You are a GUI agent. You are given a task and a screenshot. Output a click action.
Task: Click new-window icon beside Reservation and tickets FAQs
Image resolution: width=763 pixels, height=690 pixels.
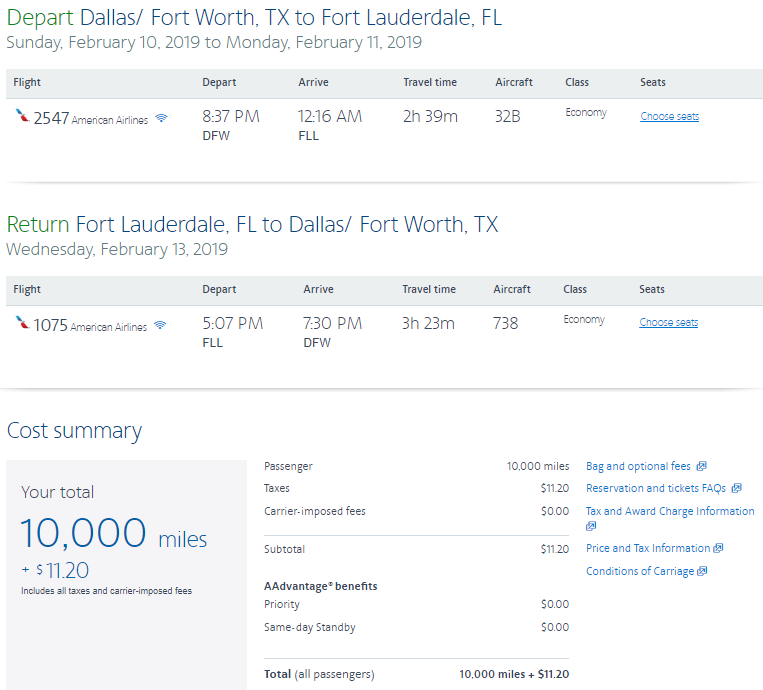(736, 488)
